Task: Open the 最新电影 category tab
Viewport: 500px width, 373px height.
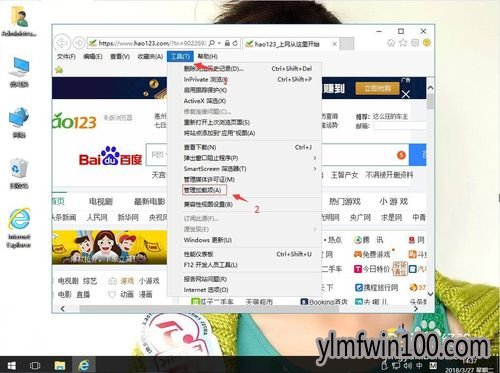Action: click(x=150, y=201)
